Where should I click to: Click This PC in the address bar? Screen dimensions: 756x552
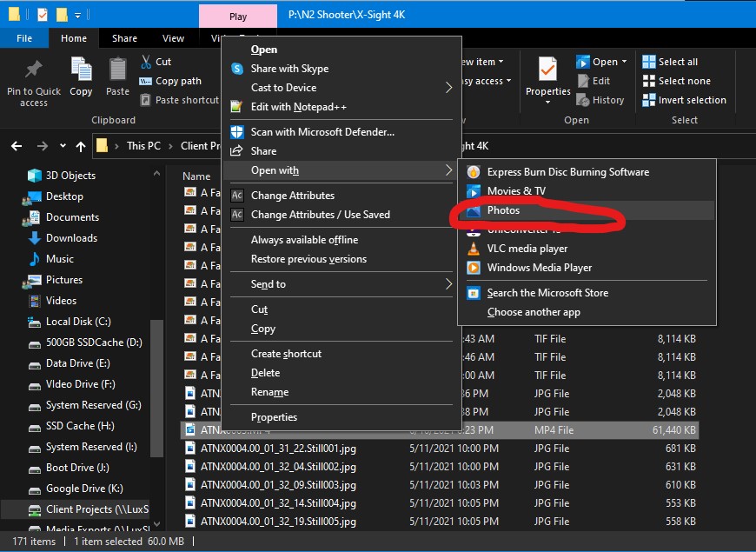click(x=143, y=146)
